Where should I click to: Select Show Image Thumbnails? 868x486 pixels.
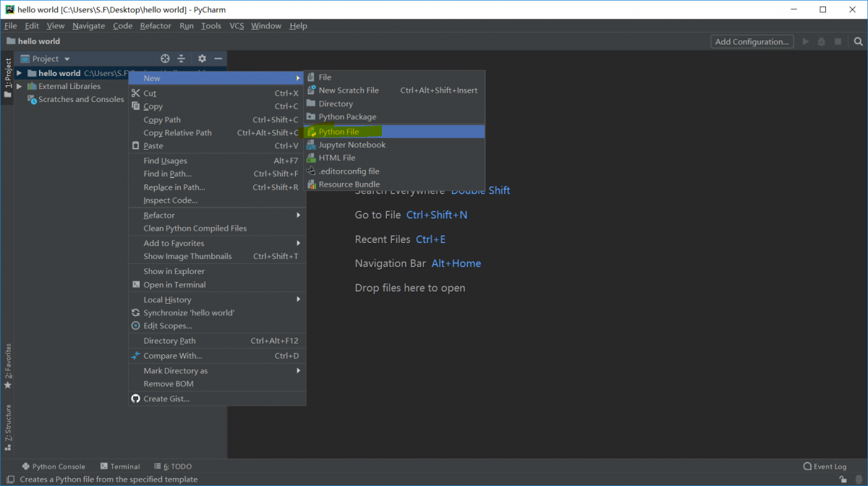pyautogui.click(x=217, y=256)
